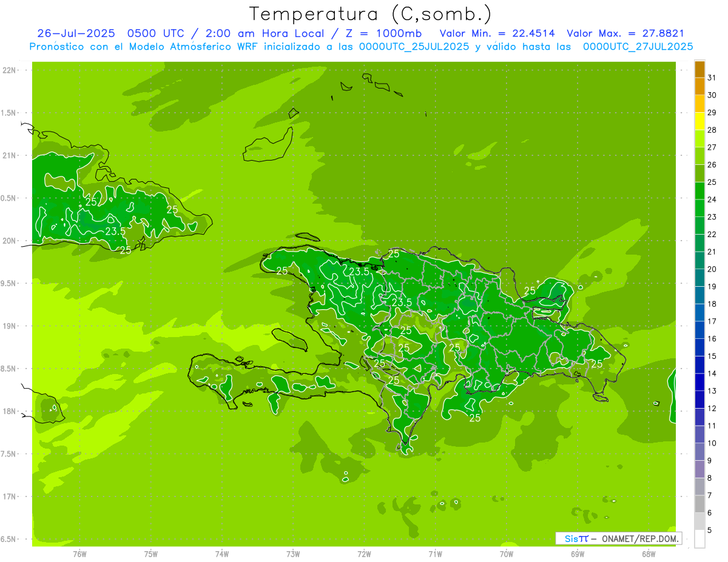Click the "Valor Min. = 22.4514" value

point(497,33)
